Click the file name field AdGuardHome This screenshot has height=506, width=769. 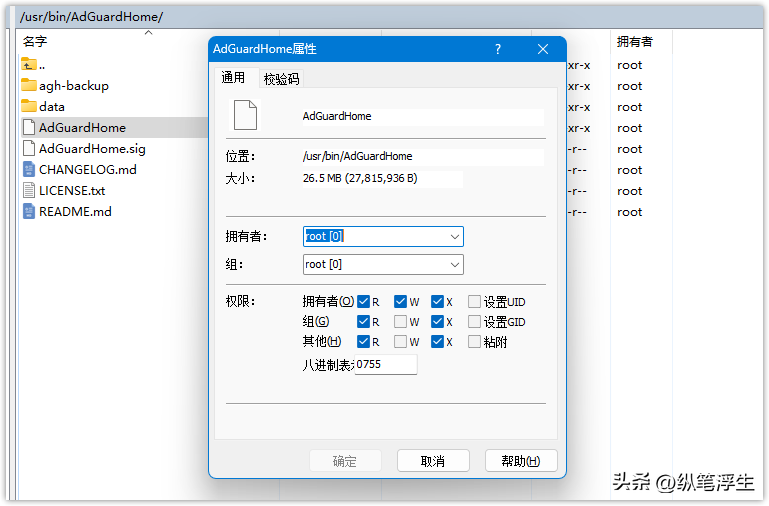(423, 116)
